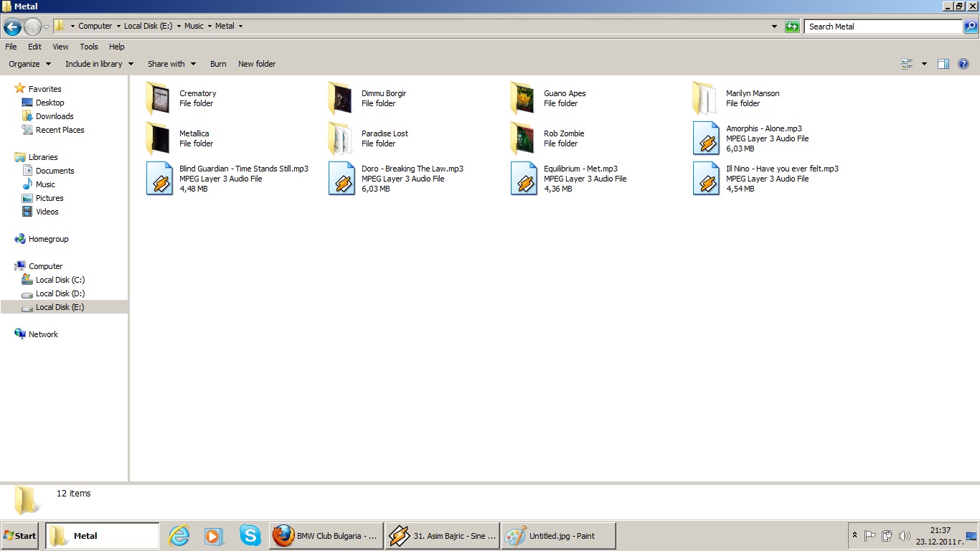980x551 pixels.
Task: Open Windows Media Player taskbar icon
Action: [x=214, y=536]
